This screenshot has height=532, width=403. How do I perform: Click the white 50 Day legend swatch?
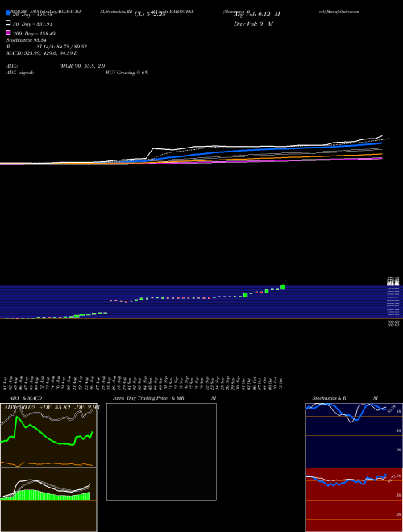pyautogui.click(x=8, y=23)
